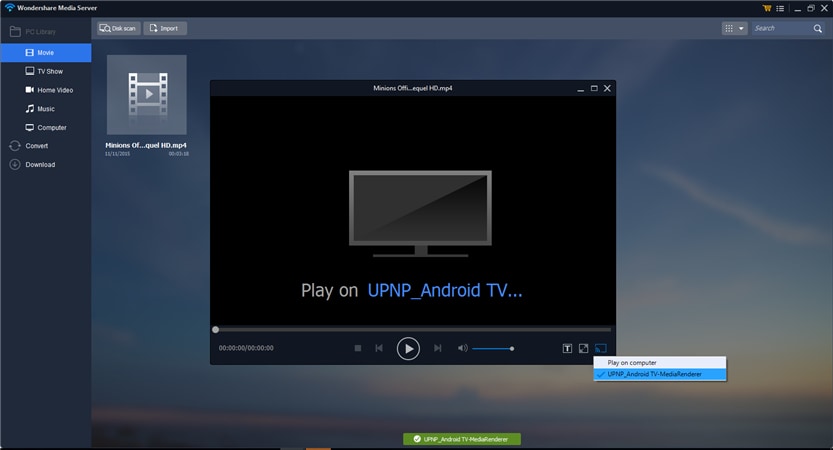Screen dimensions: 833x450
Task: Close the video player window
Action: (607, 88)
